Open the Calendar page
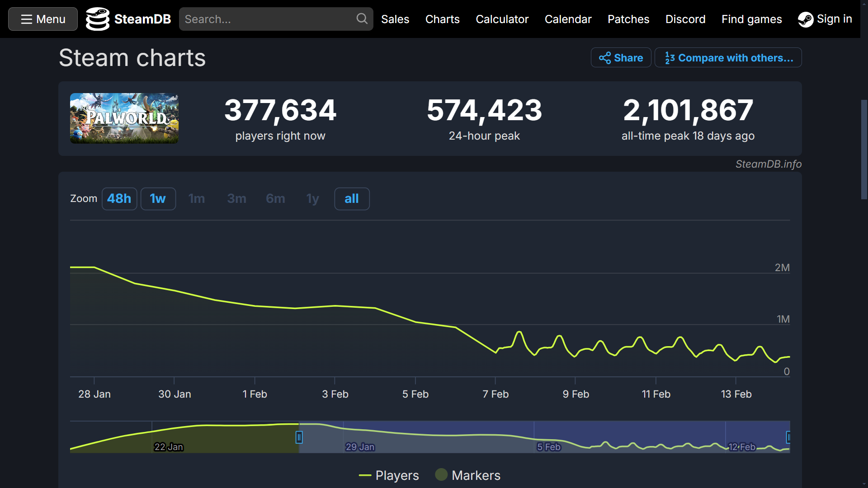 [568, 19]
